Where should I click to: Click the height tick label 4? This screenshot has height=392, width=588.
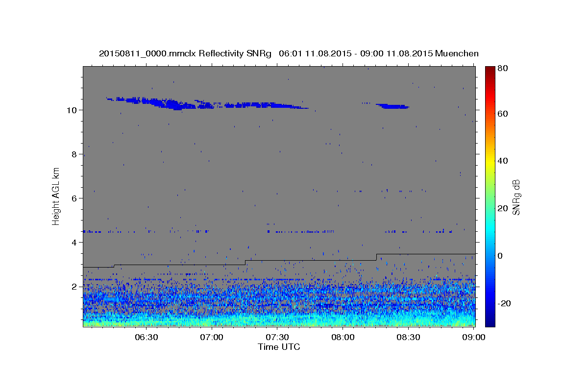(x=73, y=242)
